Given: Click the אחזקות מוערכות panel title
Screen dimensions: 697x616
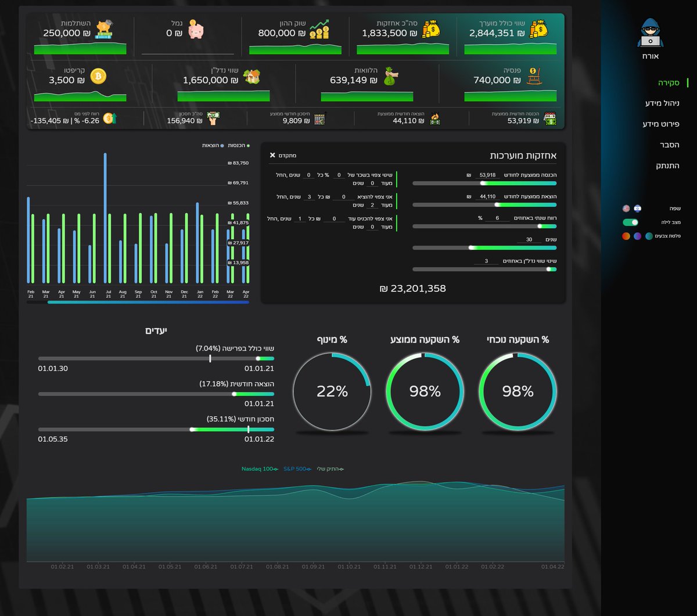Looking at the screenshot, I should click(523, 156).
